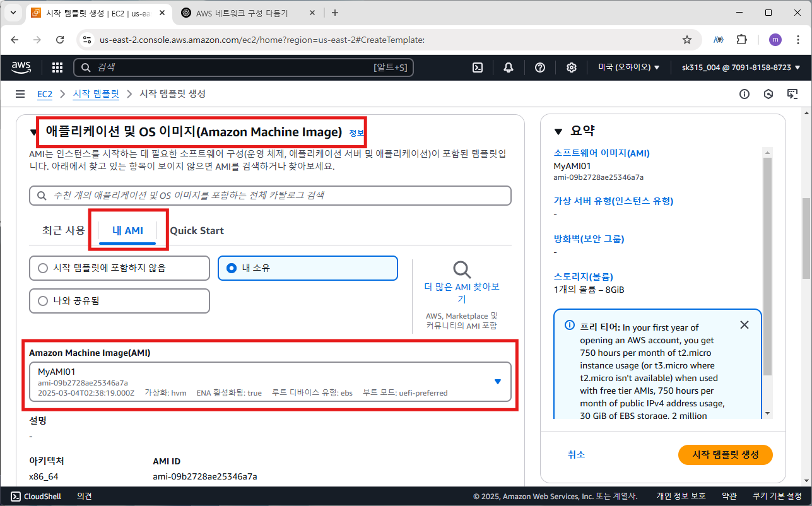Click the browser address bar URL
The width and height of the screenshot is (812, 506).
click(262, 39)
